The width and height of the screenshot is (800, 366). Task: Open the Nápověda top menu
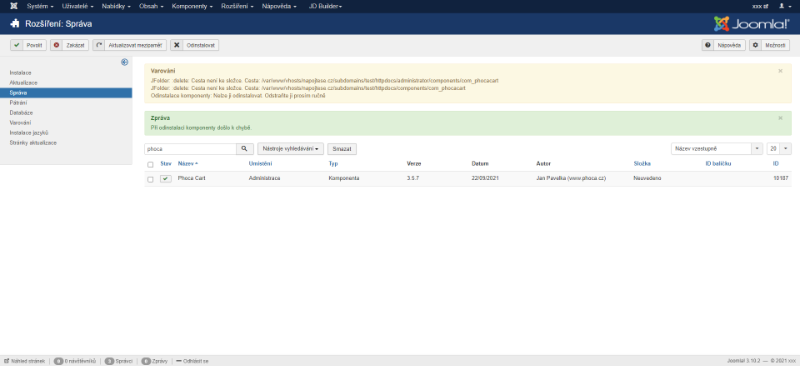(279, 6)
